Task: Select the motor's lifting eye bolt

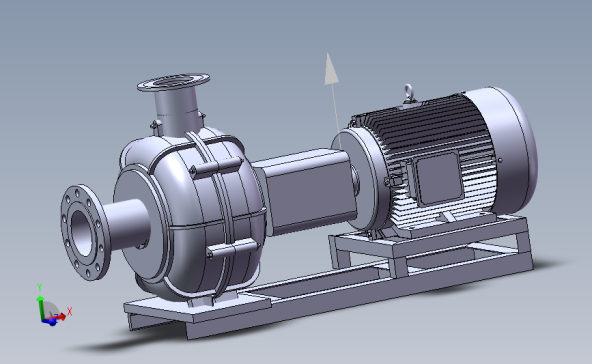Action: 409,93
